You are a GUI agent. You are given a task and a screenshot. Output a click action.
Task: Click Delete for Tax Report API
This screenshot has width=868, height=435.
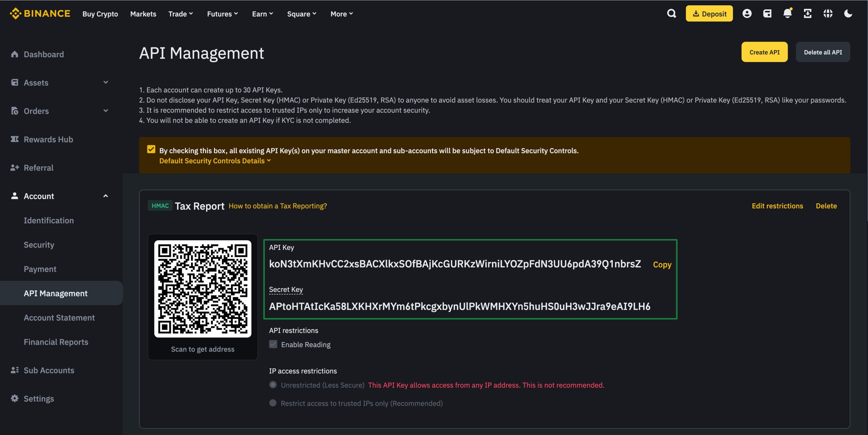pyautogui.click(x=826, y=206)
